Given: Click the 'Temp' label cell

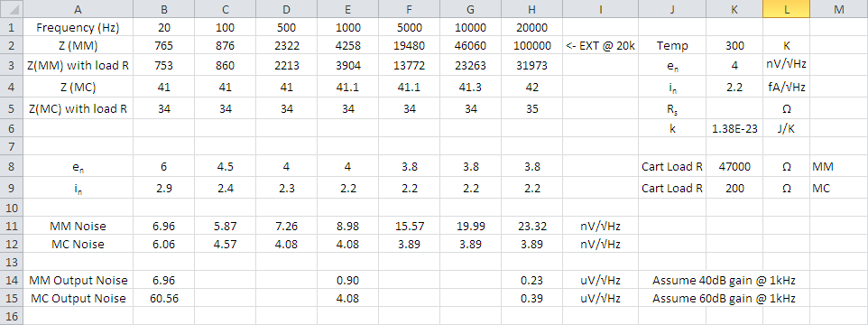Looking at the screenshot, I should point(672,46).
